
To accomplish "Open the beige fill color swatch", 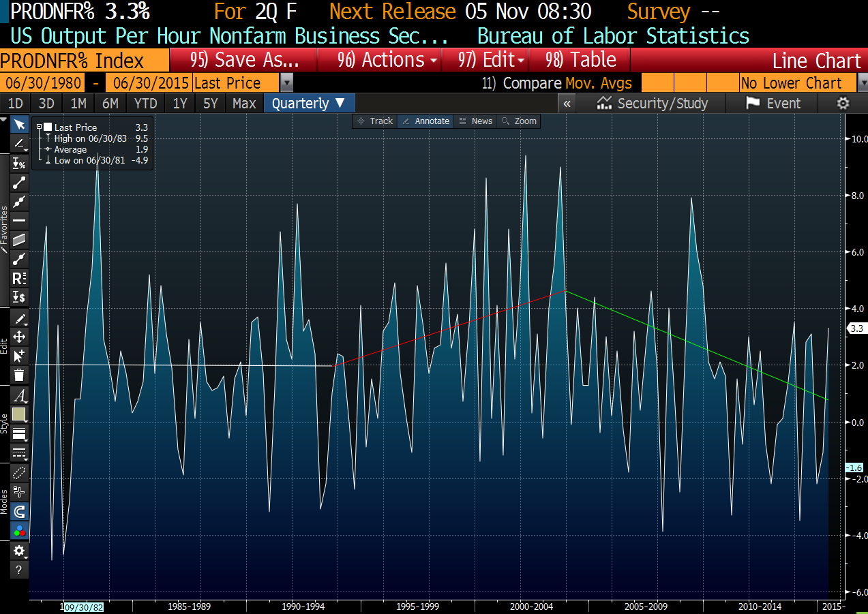I will (x=19, y=414).
